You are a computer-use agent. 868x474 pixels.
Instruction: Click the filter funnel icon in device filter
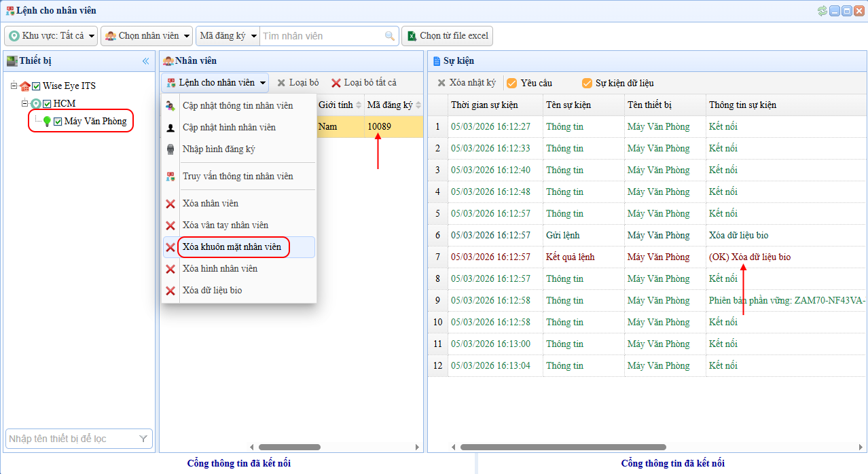click(143, 439)
